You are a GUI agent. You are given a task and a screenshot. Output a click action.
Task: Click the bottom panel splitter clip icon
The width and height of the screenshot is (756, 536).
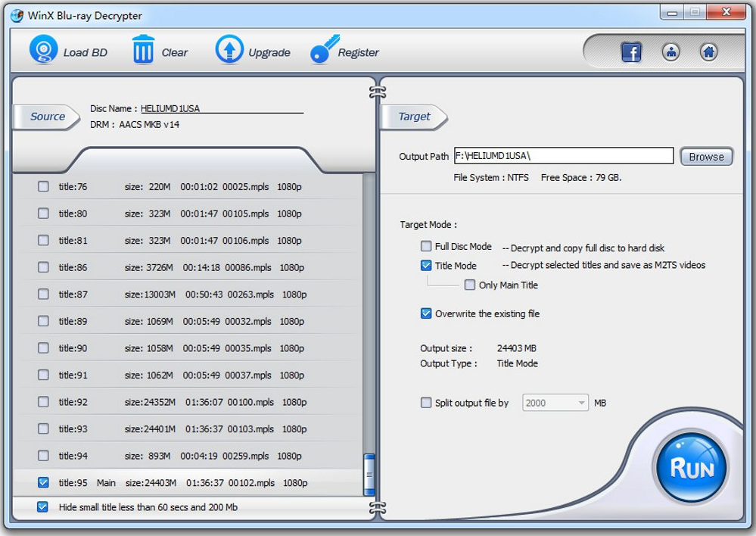378,507
